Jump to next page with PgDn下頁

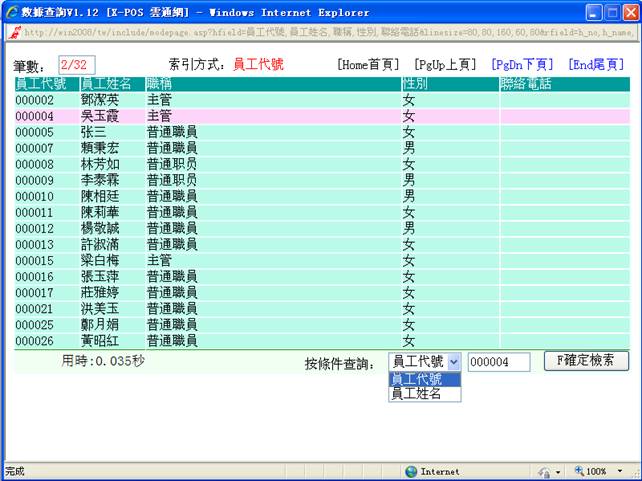[522, 65]
